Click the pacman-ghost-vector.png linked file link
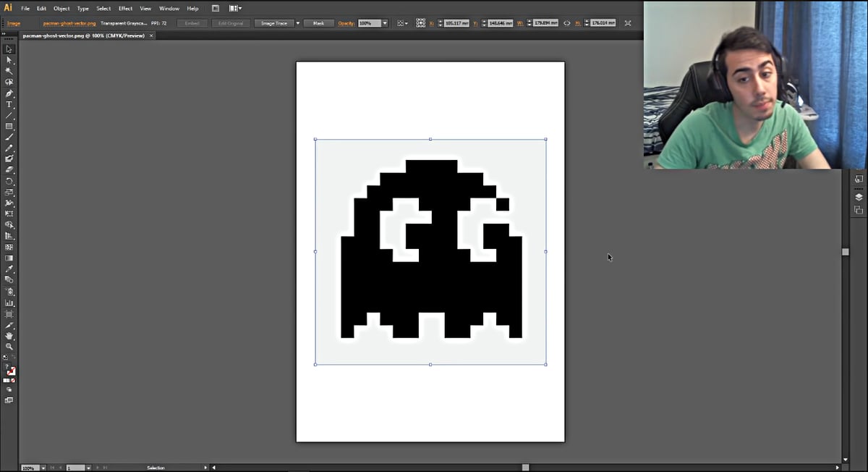Viewport: 868px width, 472px height. [69, 23]
